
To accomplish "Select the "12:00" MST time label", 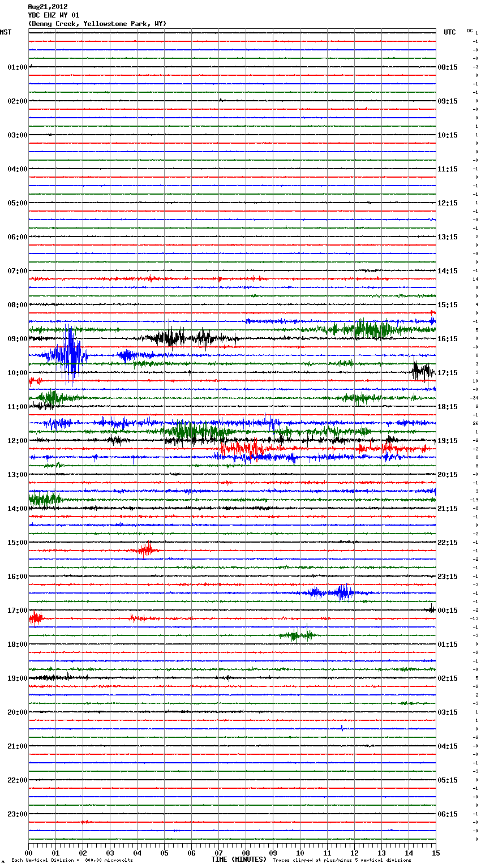I will tap(18, 441).
